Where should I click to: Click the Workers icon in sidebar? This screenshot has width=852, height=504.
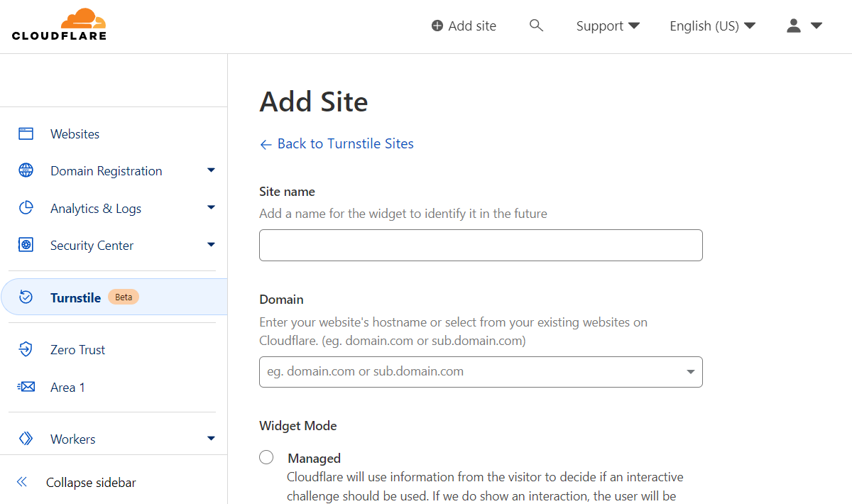click(26, 439)
